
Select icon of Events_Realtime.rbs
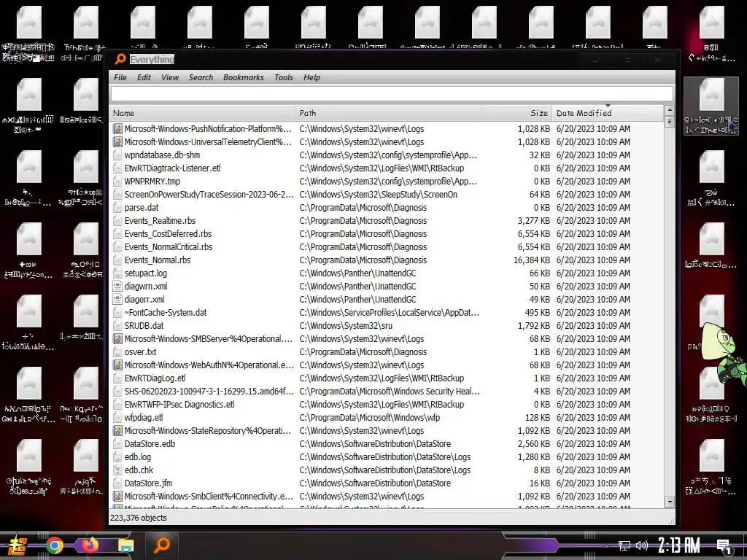point(117,220)
